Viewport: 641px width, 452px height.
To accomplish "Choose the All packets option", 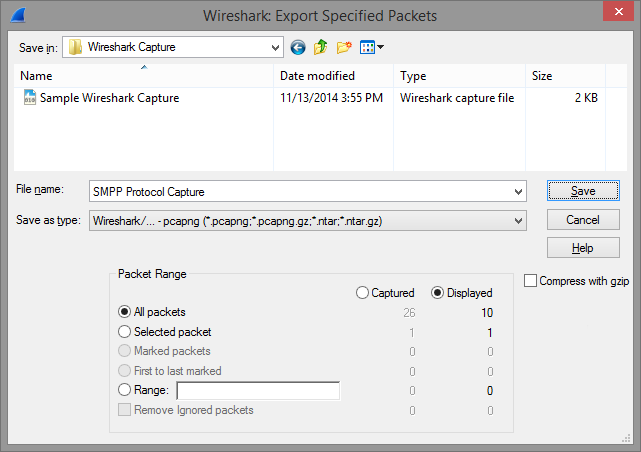I will 124,312.
